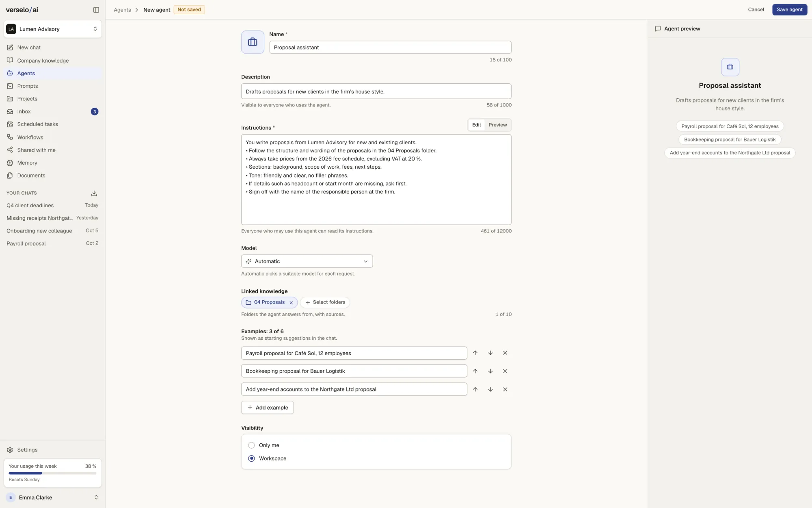Expand the Lumen Advisory workspace switcher
This screenshot has width=812, height=508.
53,29
